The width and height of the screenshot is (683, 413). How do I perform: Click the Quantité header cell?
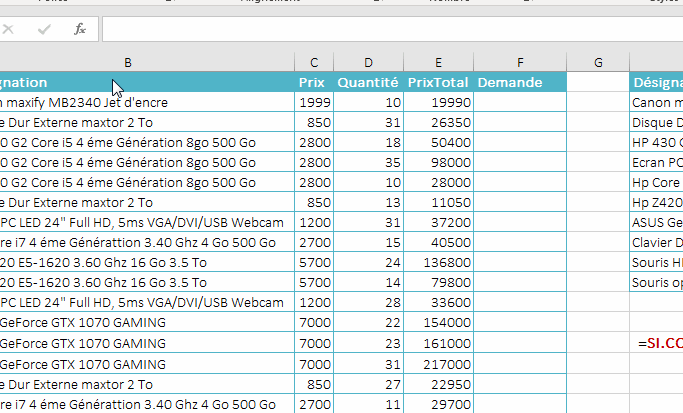(x=369, y=82)
